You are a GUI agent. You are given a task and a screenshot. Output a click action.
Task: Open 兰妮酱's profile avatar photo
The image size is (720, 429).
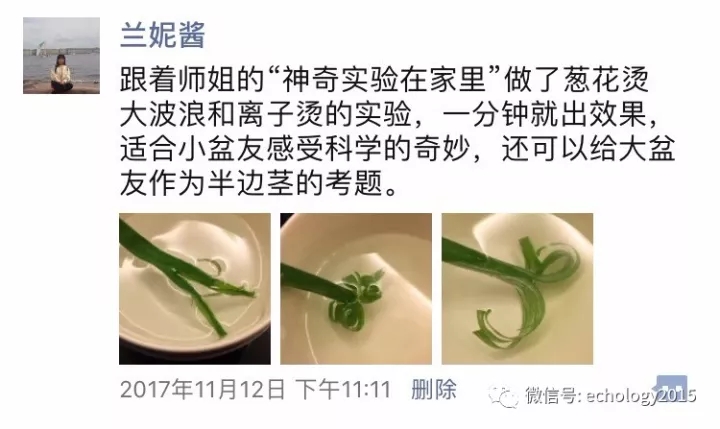62,56
